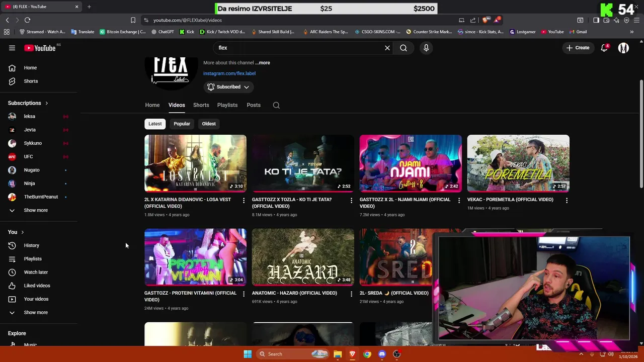Open File Explorer from the taskbar
The height and width of the screenshot is (362, 644).
(338, 354)
